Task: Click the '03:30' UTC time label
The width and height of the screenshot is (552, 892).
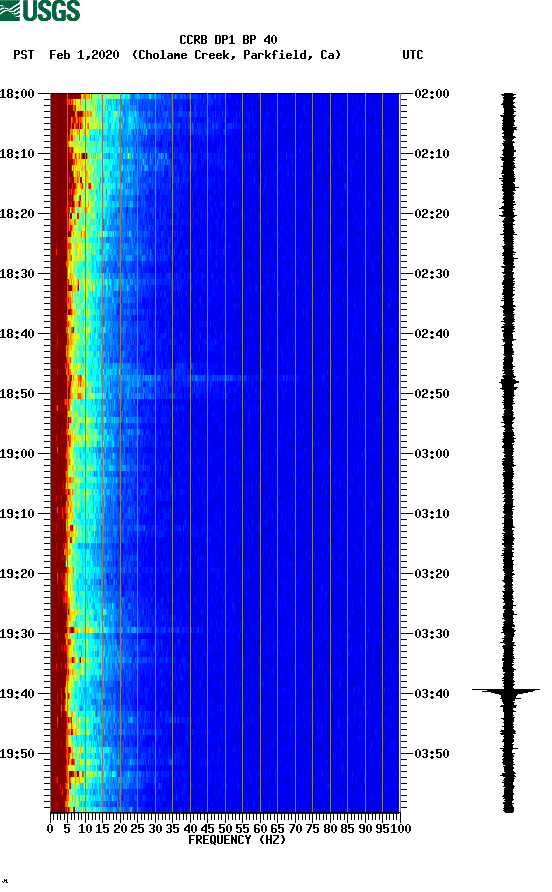Action: pos(432,634)
